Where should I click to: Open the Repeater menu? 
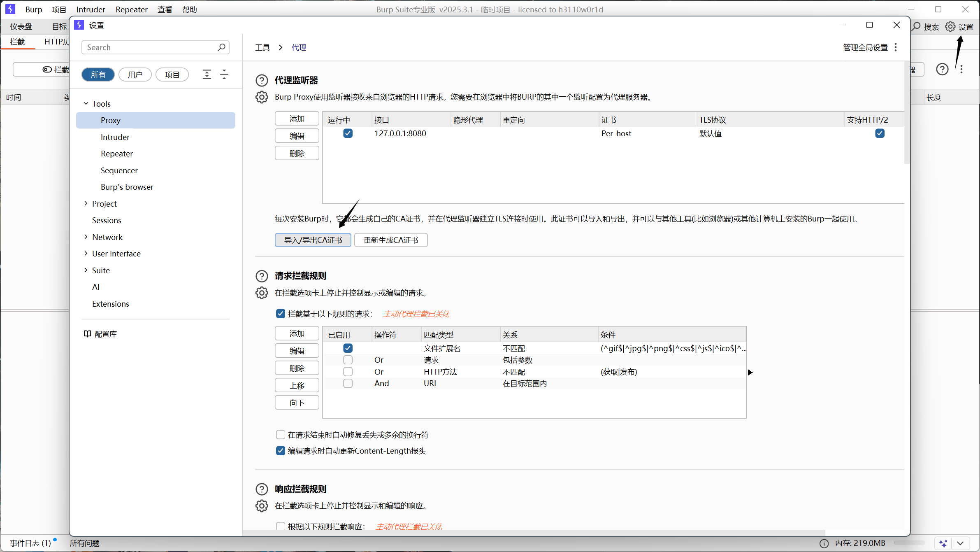[x=131, y=9]
